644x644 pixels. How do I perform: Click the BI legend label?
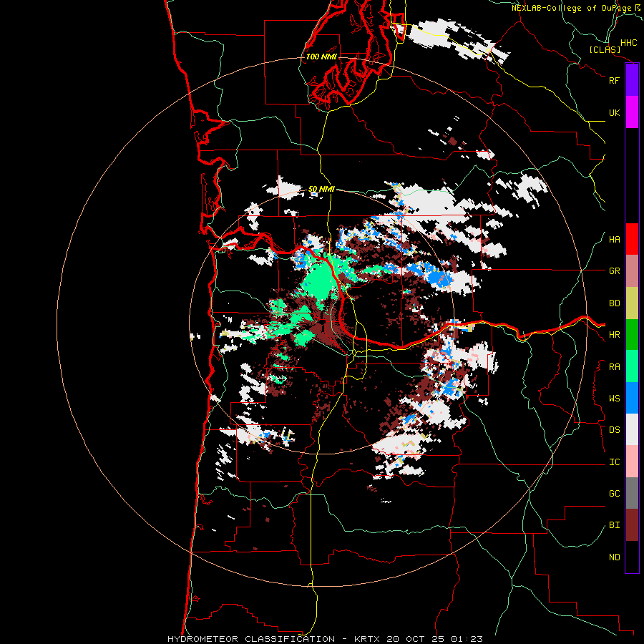tap(614, 525)
